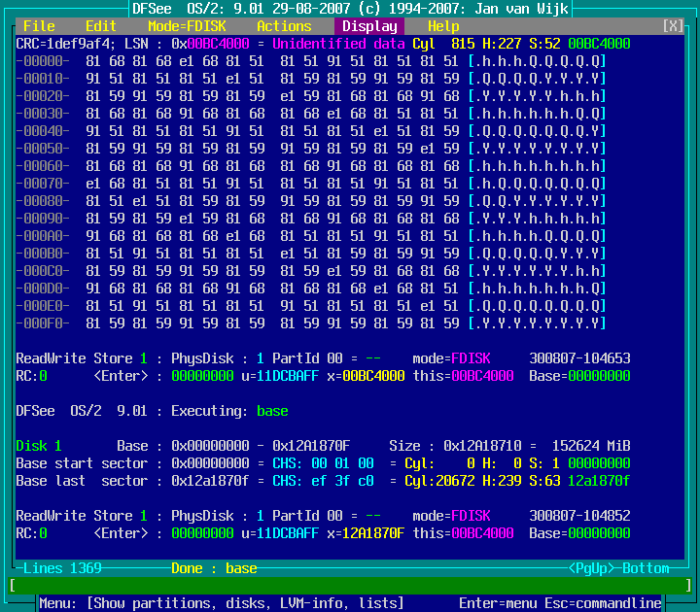
Task: Open the Edit menu
Action: [x=101, y=26]
